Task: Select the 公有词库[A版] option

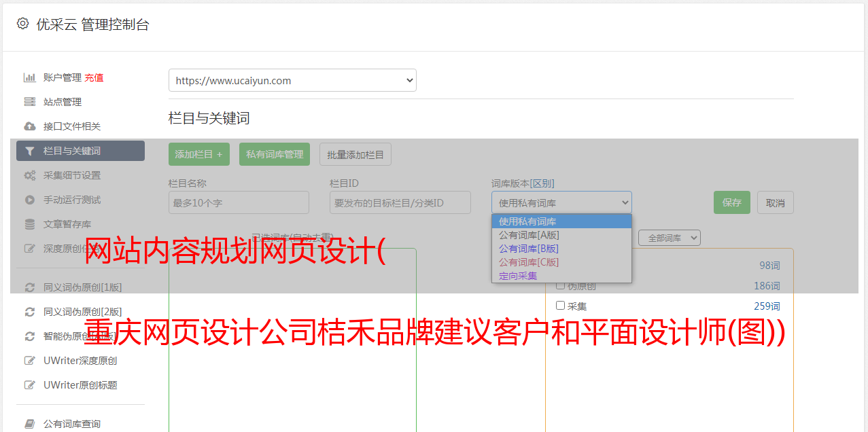Action: pos(561,235)
